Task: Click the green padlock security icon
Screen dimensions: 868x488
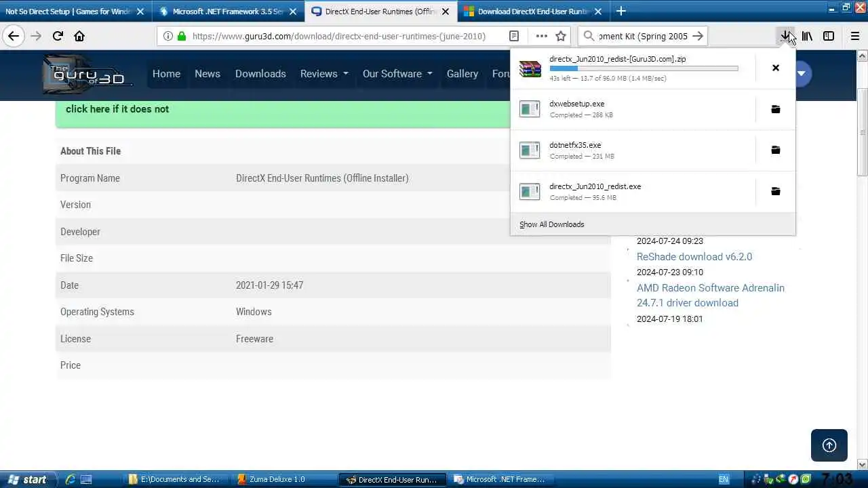Action: 182,36
